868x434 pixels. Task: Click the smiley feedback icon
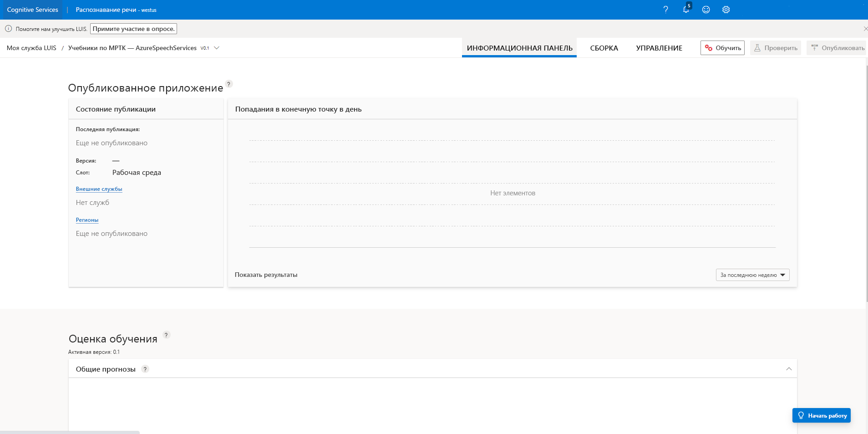click(x=706, y=10)
